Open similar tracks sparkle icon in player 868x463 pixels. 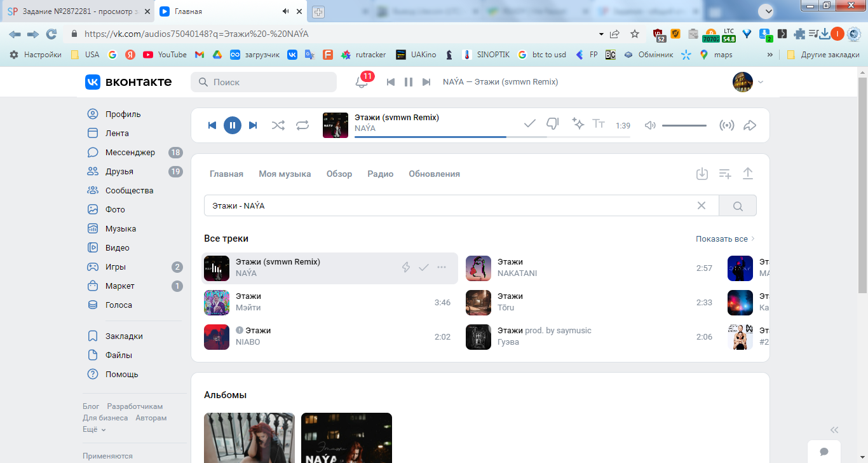point(578,124)
